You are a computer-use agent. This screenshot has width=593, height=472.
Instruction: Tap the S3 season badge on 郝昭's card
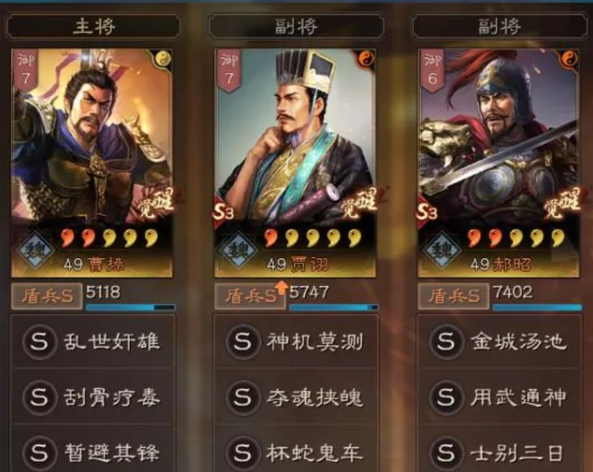click(427, 213)
